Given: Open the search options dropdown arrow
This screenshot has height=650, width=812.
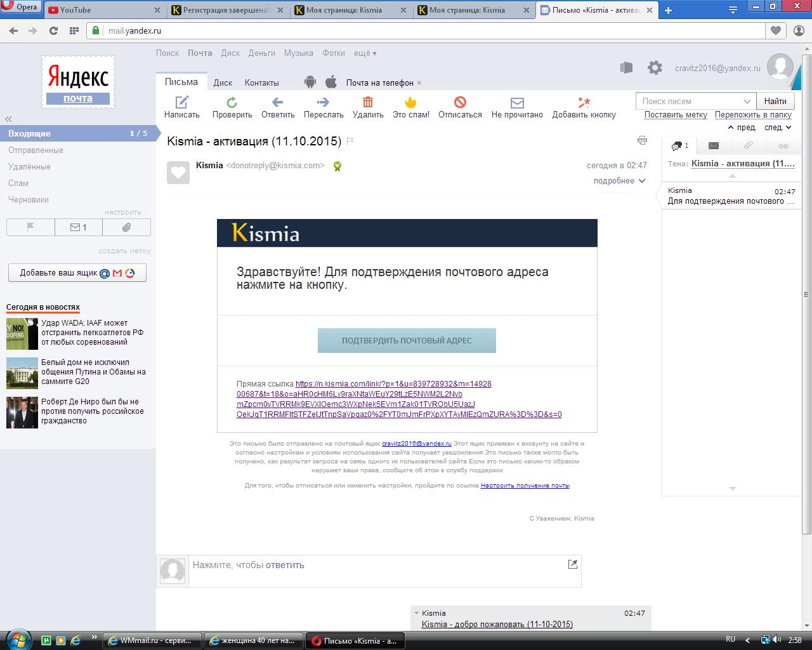Looking at the screenshot, I should tap(747, 102).
